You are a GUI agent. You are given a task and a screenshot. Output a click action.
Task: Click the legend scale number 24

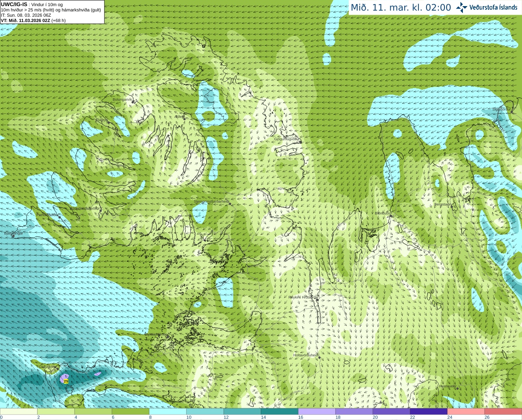(449, 417)
